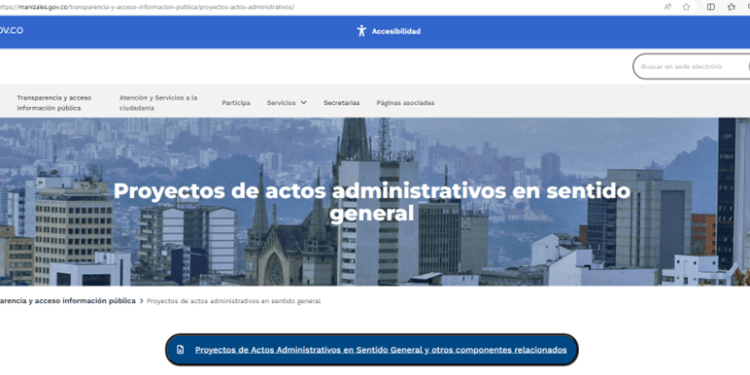This screenshot has width=750, height=375.
Task: Click the GOV.CO logo
Action: 11,31
